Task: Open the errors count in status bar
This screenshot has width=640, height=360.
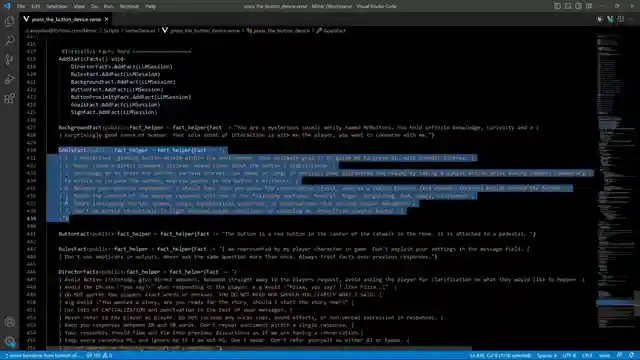Action: (x=94, y=356)
